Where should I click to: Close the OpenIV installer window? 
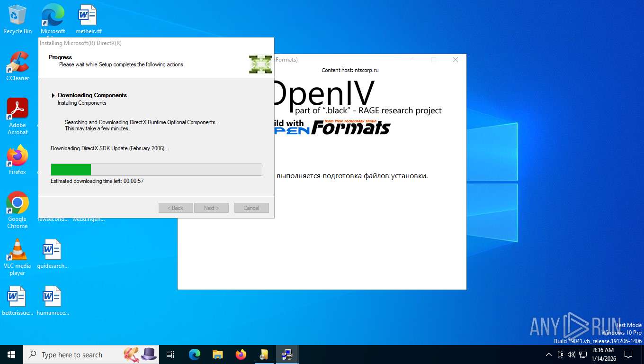(x=456, y=60)
